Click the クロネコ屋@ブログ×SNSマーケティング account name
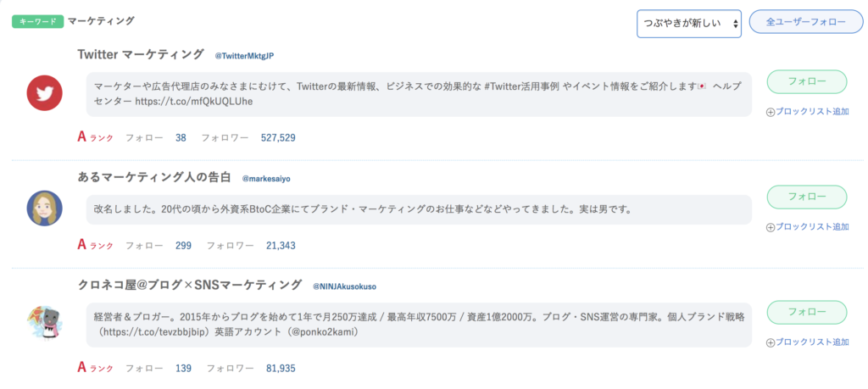The image size is (868, 389). pyautogui.click(x=189, y=285)
